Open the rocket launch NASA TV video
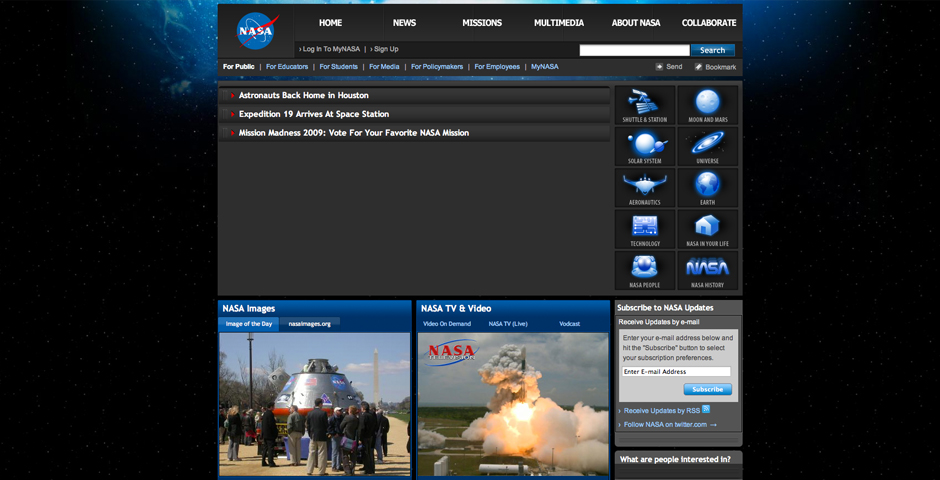Viewport: 940px width, 480px height. coord(513,404)
